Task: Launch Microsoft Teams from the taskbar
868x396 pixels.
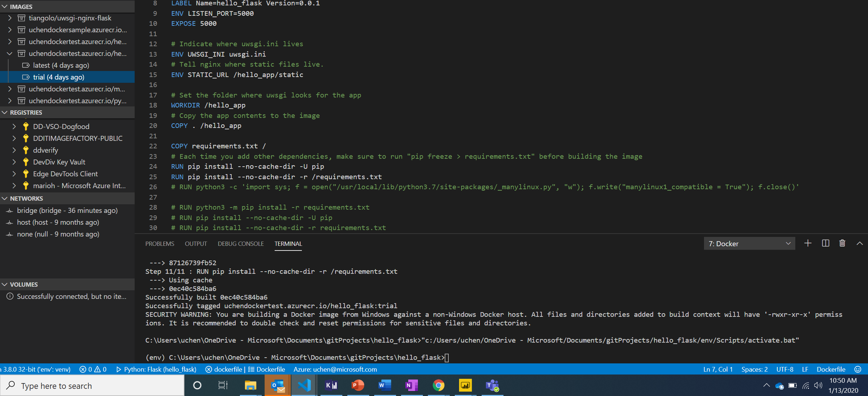Action: pyautogui.click(x=492, y=386)
